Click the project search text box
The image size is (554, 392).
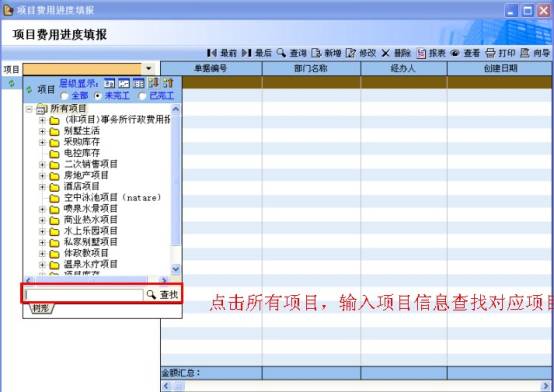coord(83,294)
